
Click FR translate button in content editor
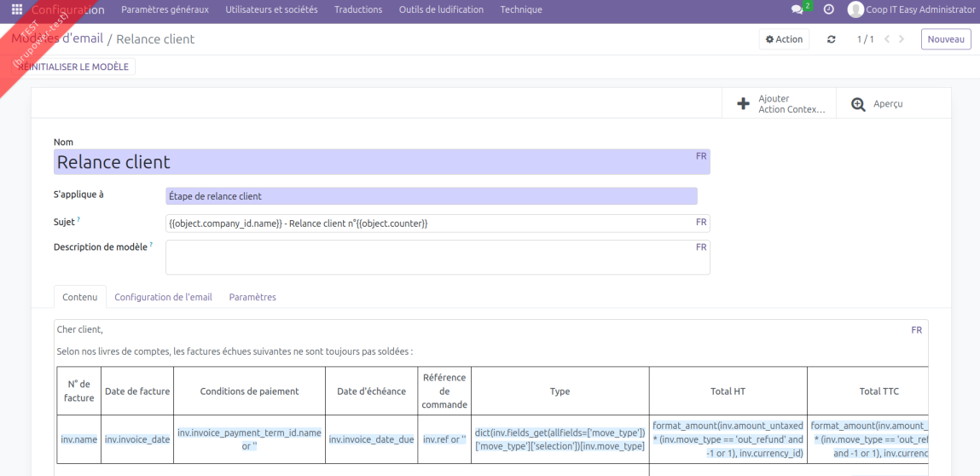[916, 330]
